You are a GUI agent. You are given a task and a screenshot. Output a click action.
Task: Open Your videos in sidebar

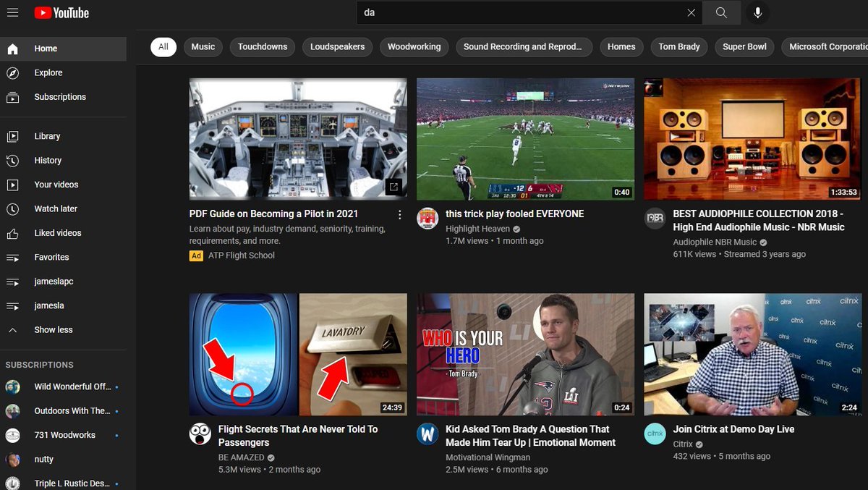coord(63,185)
